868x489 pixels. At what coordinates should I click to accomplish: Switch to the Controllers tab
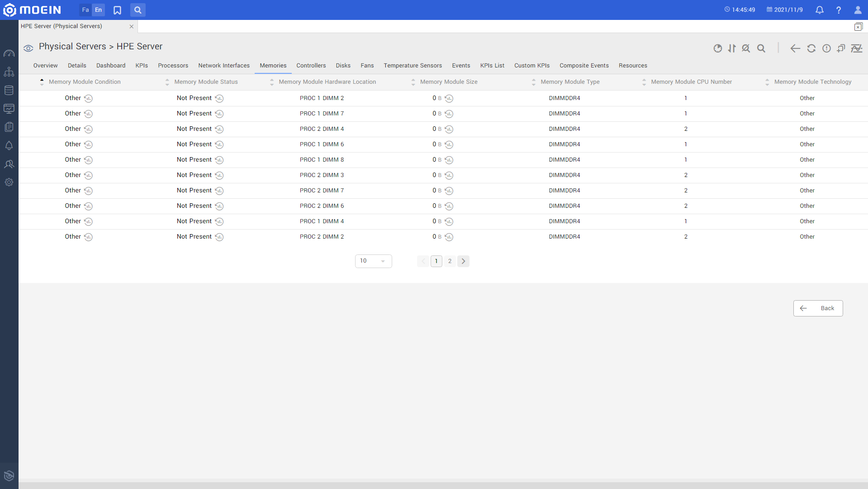pyautogui.click(x=311, y=66)
